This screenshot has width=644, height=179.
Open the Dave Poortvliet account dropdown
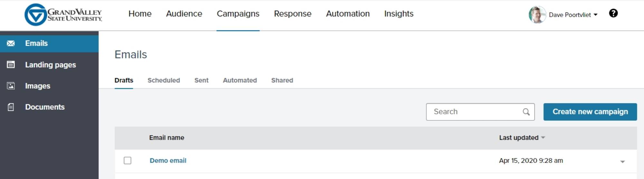(595, 15)
